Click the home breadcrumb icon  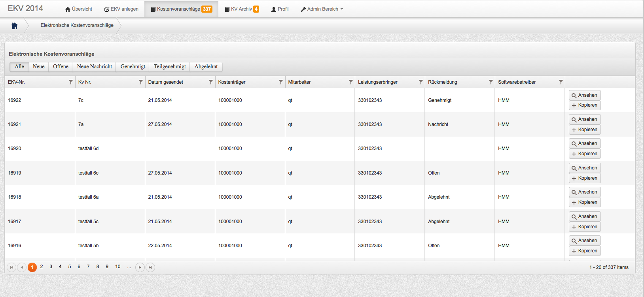click(15, 26)
